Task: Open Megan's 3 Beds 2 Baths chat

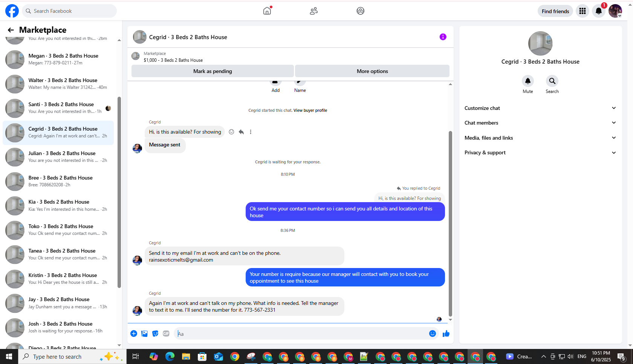Action: (x=58, y=59)
